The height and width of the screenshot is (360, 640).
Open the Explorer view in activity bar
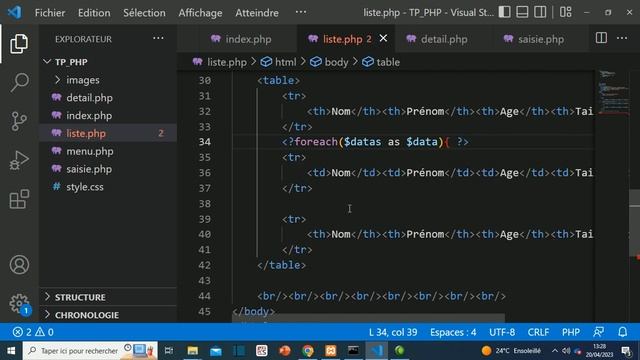pyautogui.click(x=19, y=44)
